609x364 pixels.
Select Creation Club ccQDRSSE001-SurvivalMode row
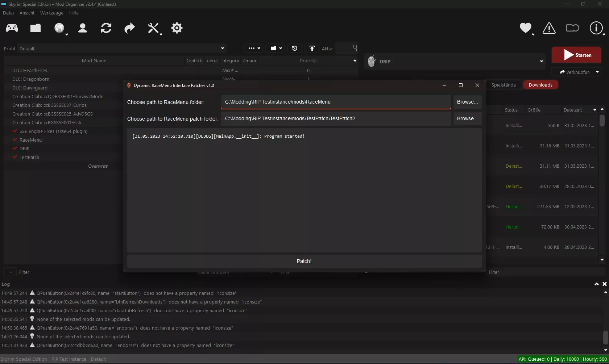[x=63, y=96]
